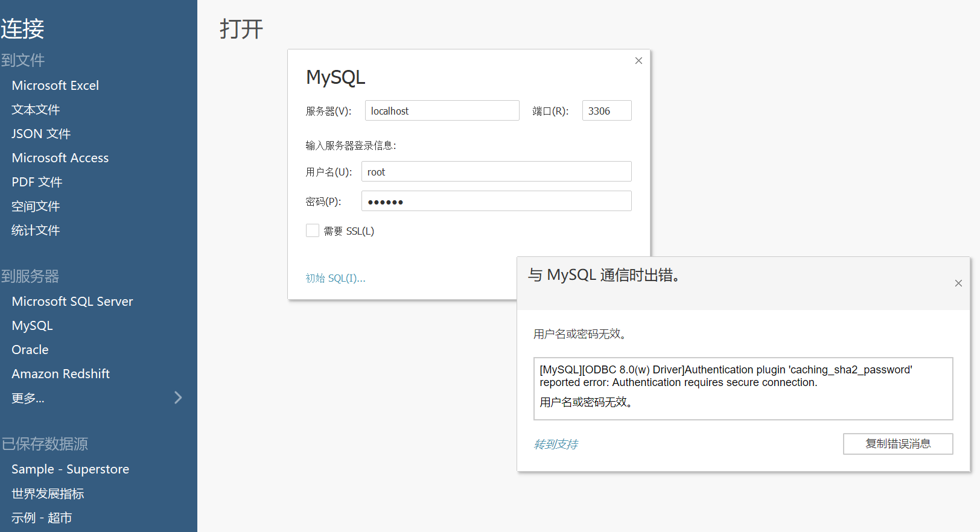Choose Oracle server connection

(30, 350)
